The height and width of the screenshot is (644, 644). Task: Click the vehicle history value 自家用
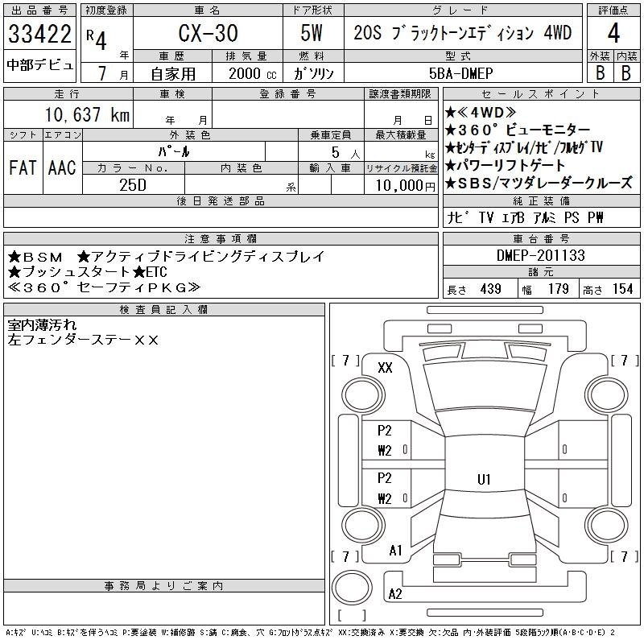click(x=173, y=74)
